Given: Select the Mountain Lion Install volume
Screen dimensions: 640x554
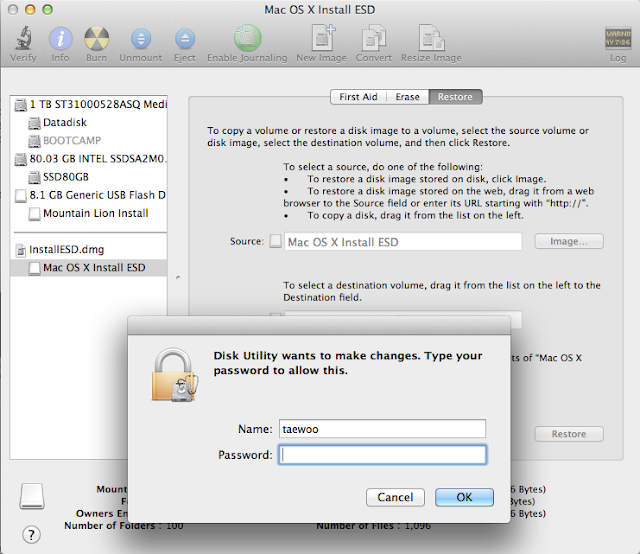Looking at the screenshot, I should point(90,213).
